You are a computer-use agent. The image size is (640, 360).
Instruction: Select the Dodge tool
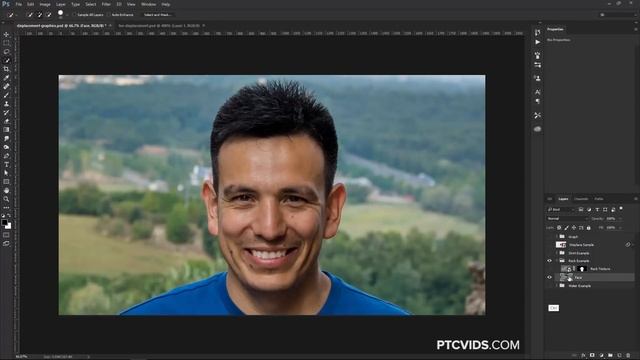tap(6, 147)
